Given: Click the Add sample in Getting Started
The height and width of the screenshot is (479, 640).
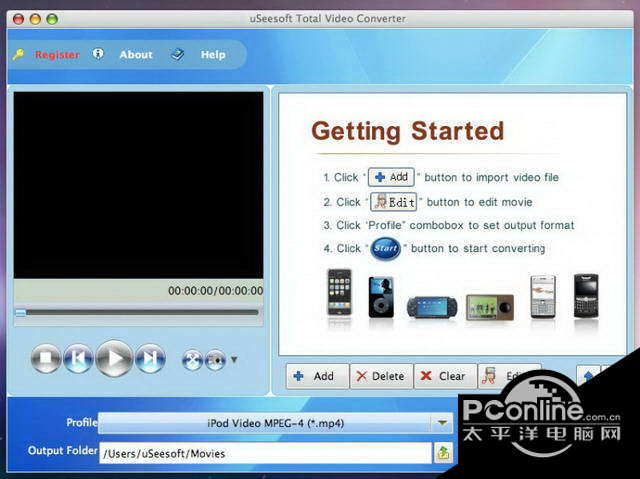Looking at the screenshot, I should tap(391, 177).
